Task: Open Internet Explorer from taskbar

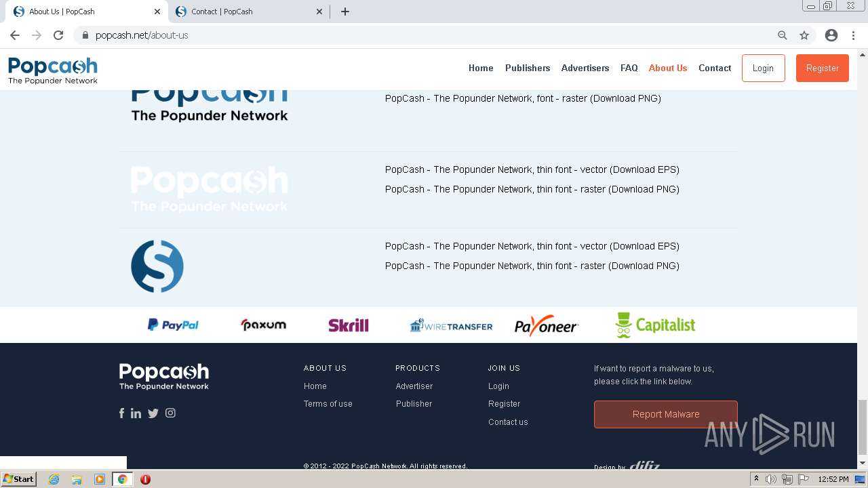Action: 54,479
